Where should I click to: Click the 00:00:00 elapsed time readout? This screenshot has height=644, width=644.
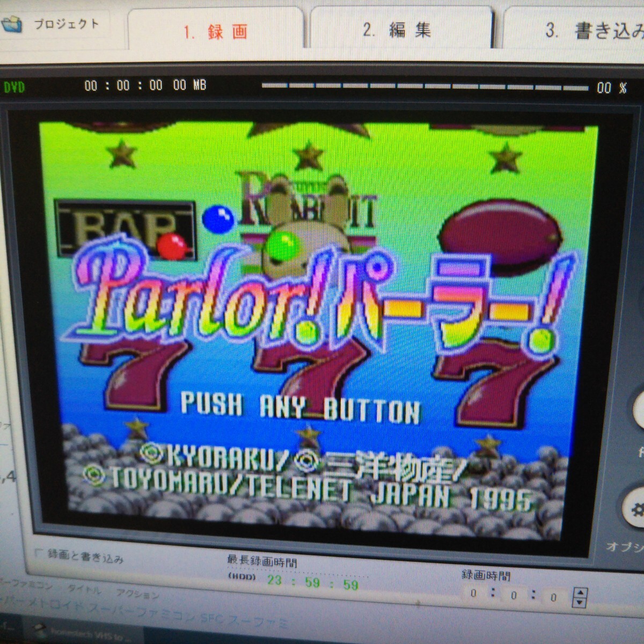pyautogui.click(x=123, y=85)
